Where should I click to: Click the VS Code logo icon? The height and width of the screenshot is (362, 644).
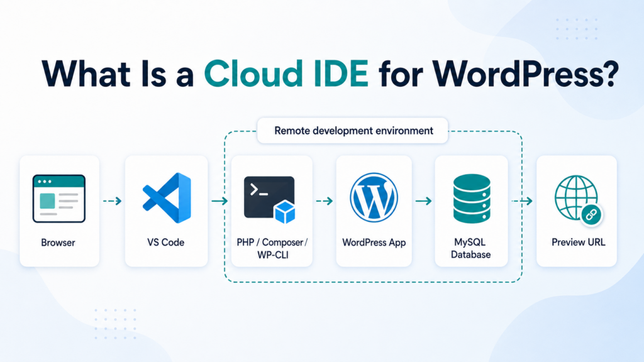(167, 198)
